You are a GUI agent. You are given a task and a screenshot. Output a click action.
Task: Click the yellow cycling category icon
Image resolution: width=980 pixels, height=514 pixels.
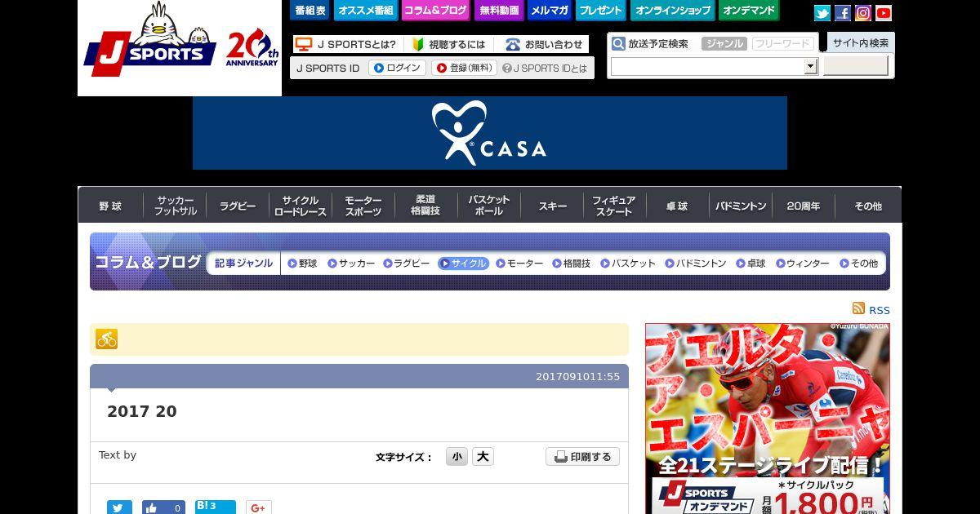(x=106, y=339)
